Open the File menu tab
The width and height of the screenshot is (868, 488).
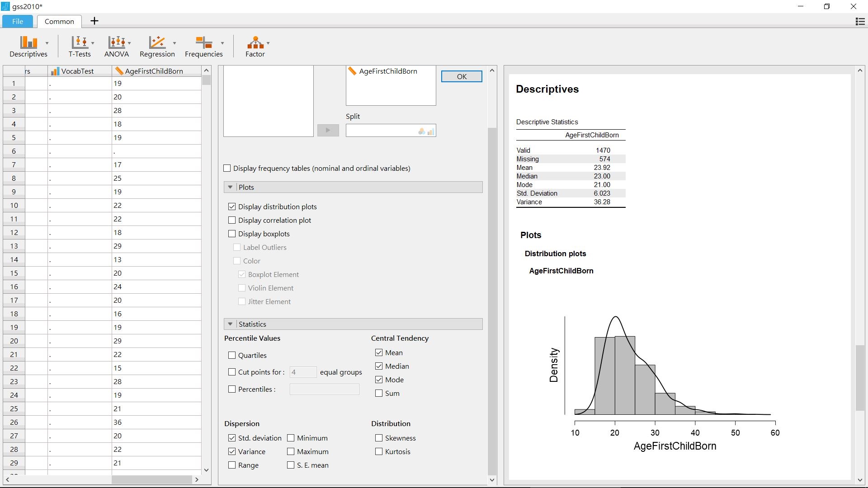tap(17, 21)
